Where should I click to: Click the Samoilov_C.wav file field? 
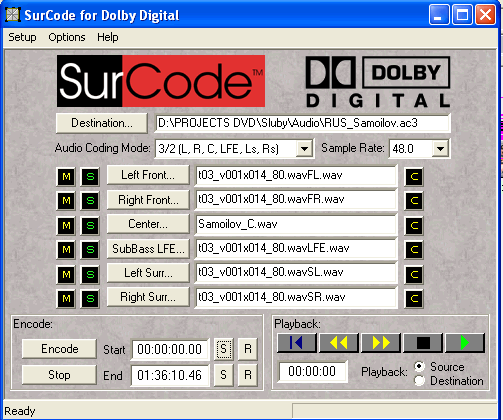click(x=296, y=224)
